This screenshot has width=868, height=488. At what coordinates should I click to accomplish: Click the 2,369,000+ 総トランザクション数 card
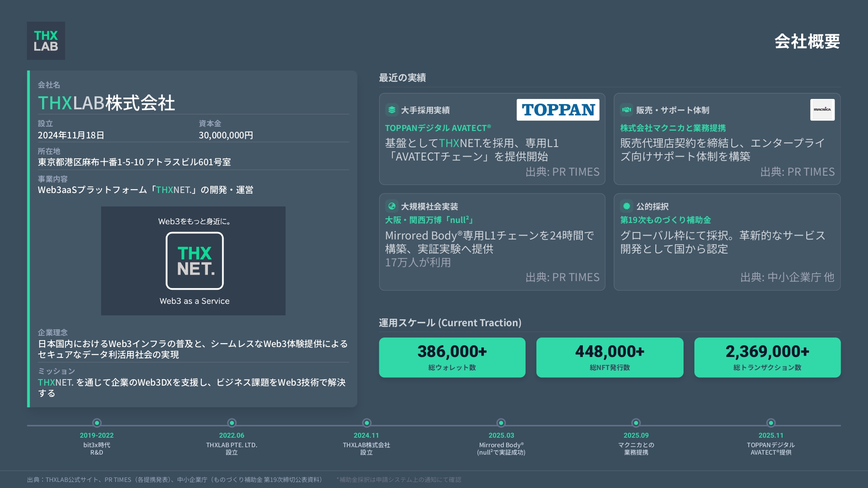click(x=767, y=357)
